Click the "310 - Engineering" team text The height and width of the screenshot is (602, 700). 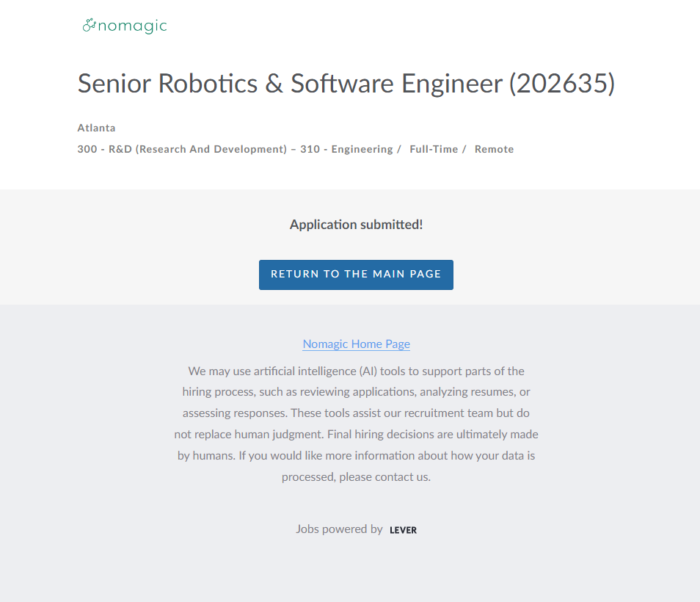[346, 149]
